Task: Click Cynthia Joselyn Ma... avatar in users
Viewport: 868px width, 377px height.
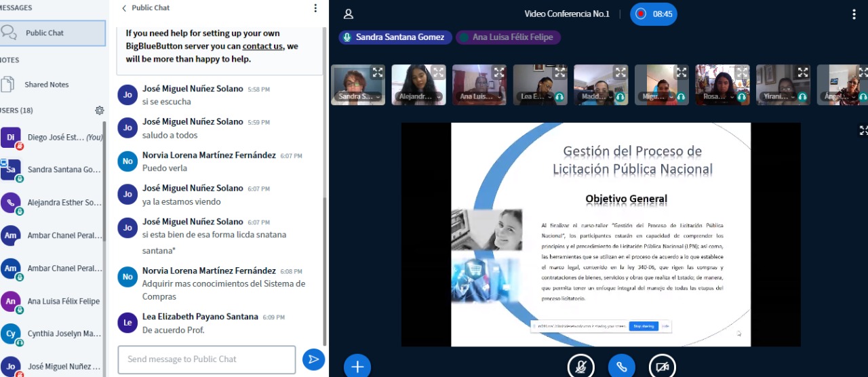Action: point(10,334)
